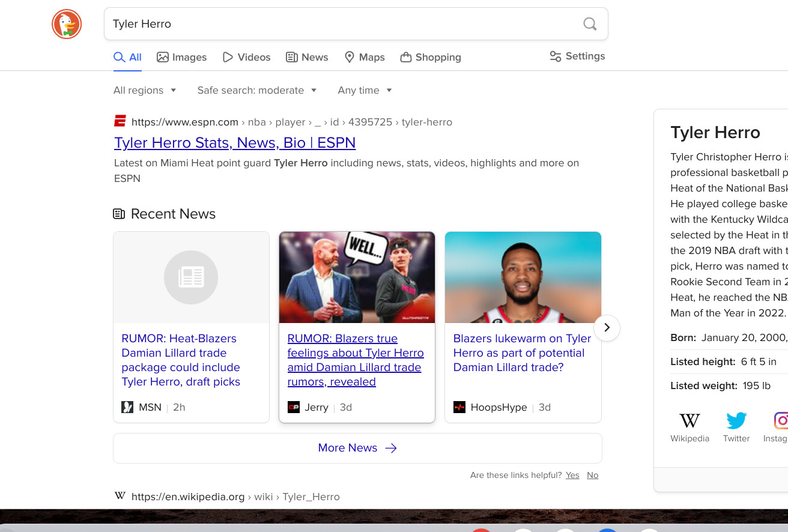Click the More News button
Screen dimensions: 788x532
coord(357,448)
